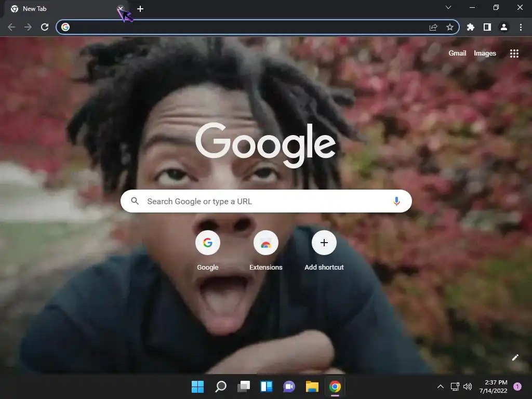Open the Google apps grid

pyautogui.click(x=514, y=54)
